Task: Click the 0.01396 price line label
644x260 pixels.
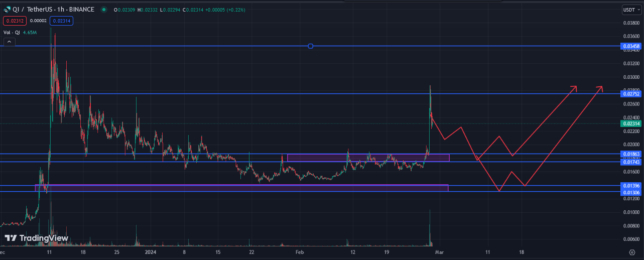Action: tap(631, 186)
